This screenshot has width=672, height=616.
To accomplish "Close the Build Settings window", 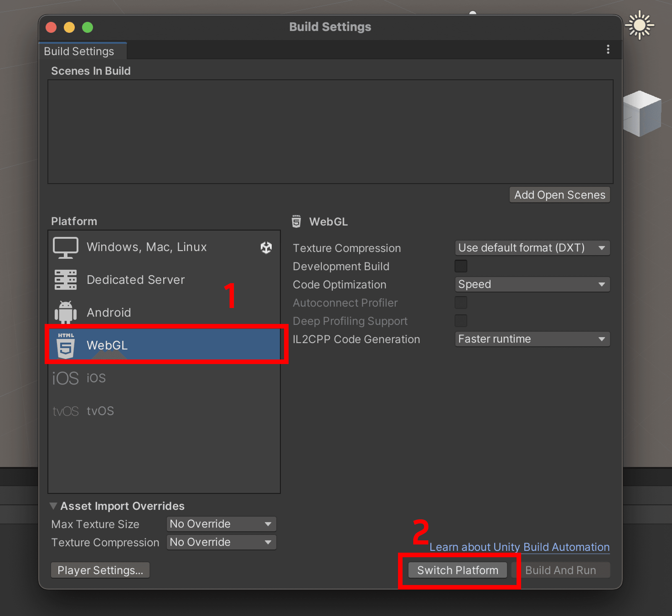I will (51, 27).
